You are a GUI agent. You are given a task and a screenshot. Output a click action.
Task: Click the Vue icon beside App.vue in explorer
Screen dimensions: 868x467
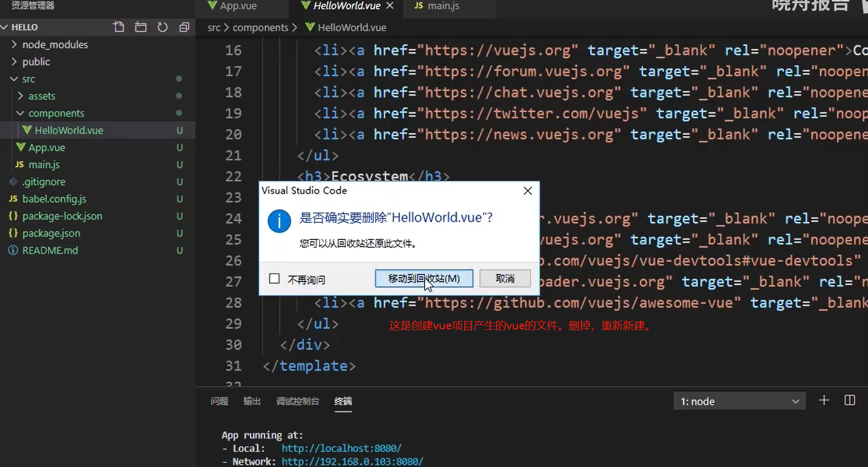tap(21, 148)
